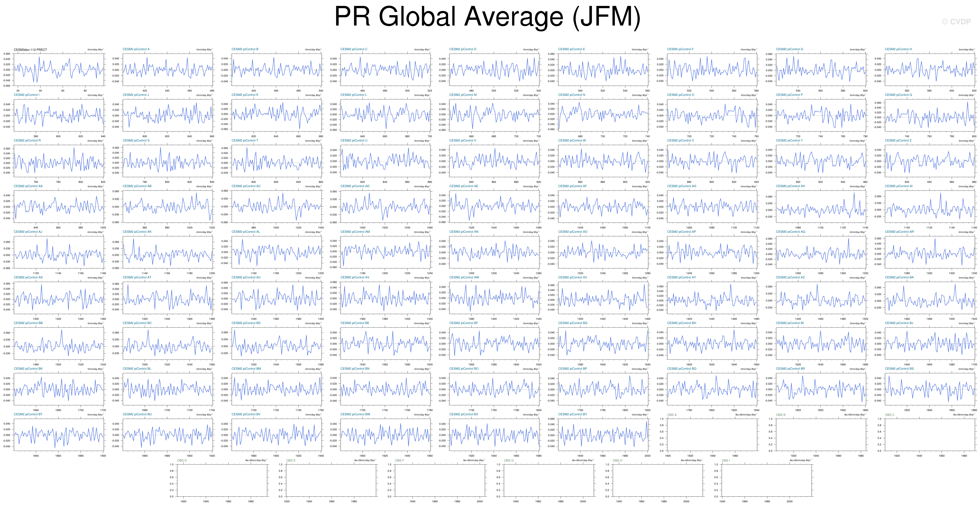Select the 'CESM2 piControl BK' label
This screenshot has width=980, height=508.
(28, 369)
